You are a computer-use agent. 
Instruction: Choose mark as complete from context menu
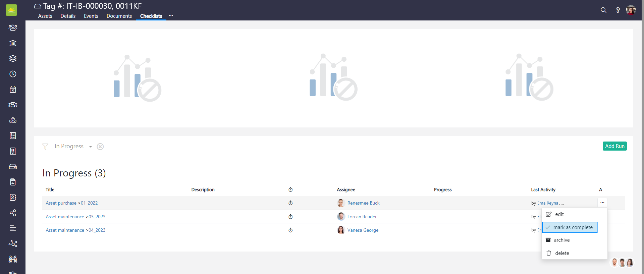tap(570, 227)
